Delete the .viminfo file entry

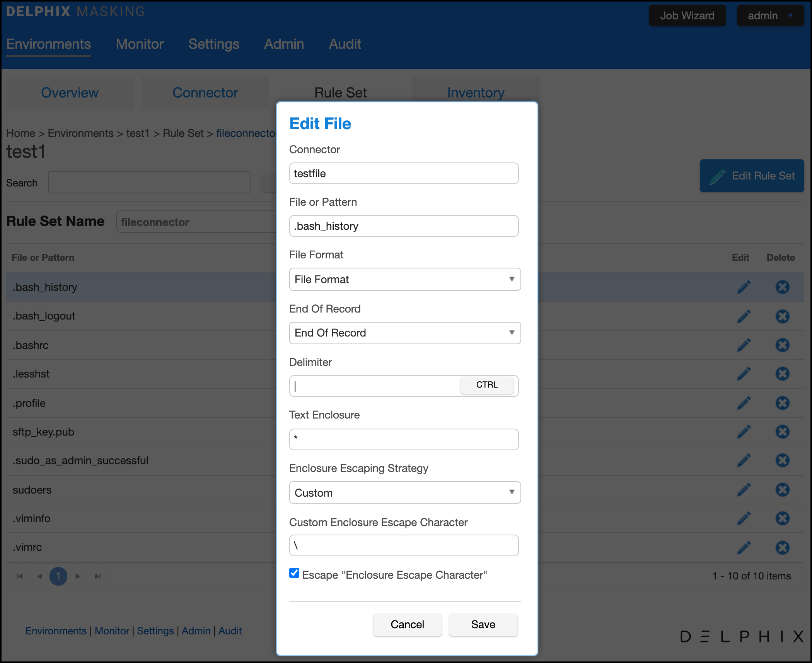click(782, 518)
